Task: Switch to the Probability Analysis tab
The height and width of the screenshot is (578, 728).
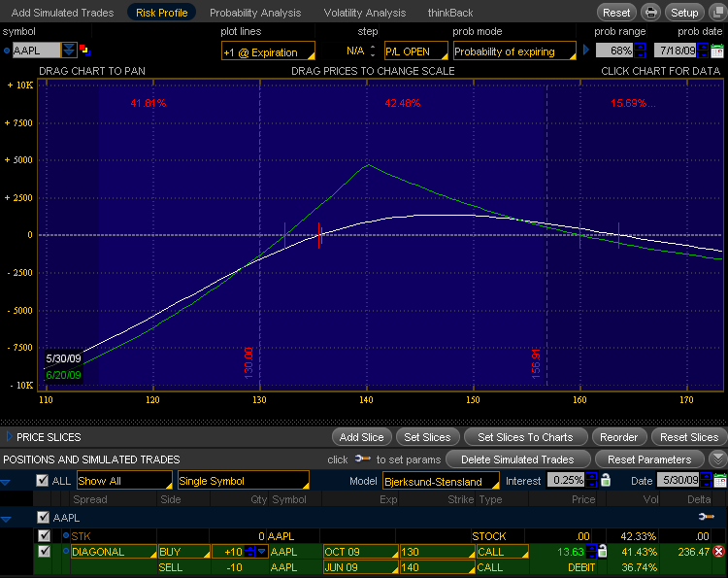Action: [255, 13]
